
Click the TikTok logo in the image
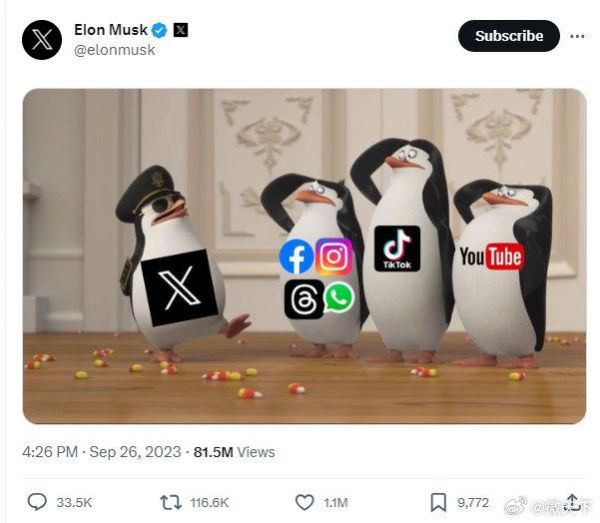397,248
